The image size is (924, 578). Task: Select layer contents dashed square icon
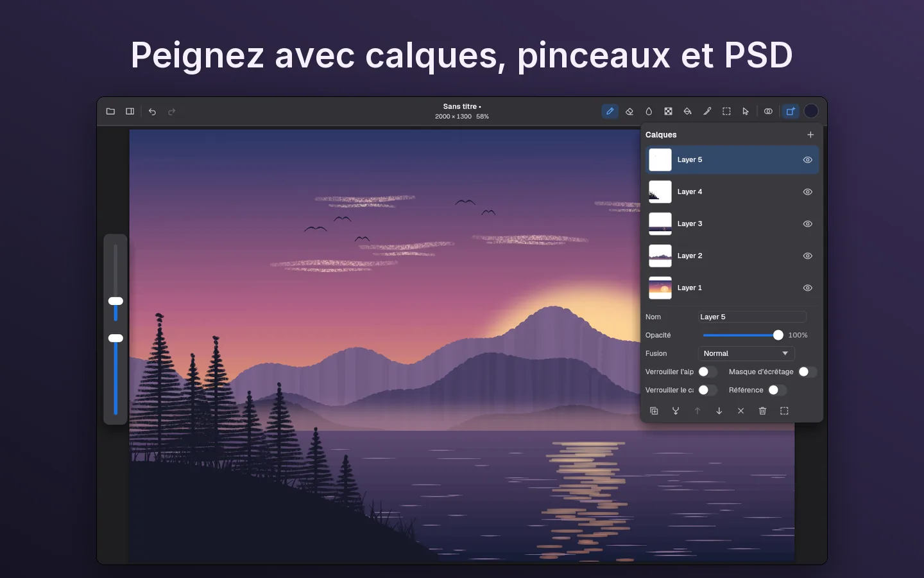784,411
